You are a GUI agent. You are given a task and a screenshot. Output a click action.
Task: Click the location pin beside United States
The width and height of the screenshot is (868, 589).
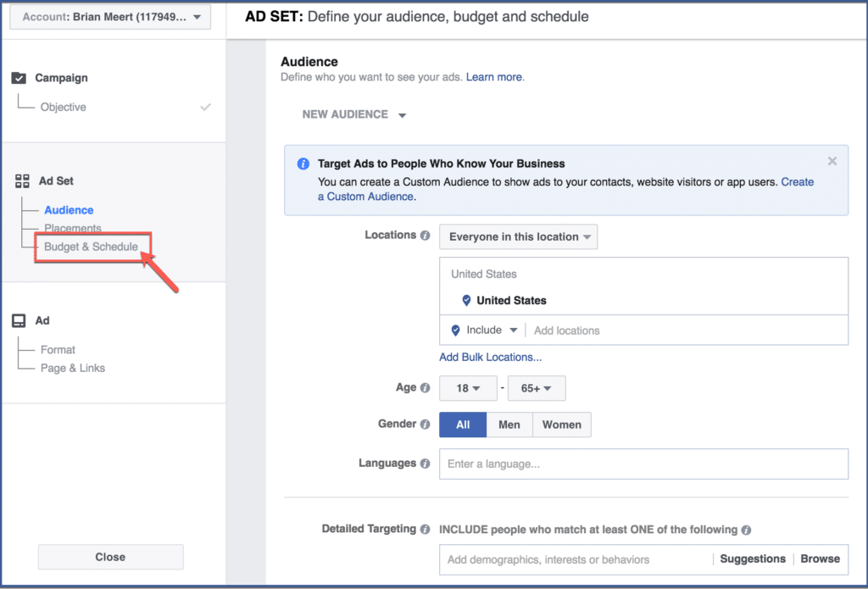coord(467,300)
